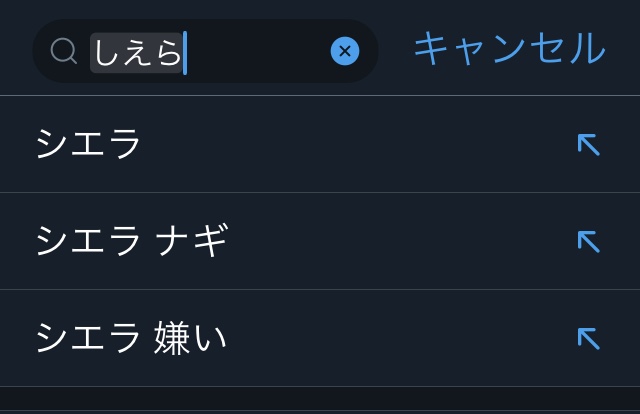Screen dimensions: 640x414
Task: Click the highlighted しえら text
Action: pyautogui.click(x=136, y=52)
